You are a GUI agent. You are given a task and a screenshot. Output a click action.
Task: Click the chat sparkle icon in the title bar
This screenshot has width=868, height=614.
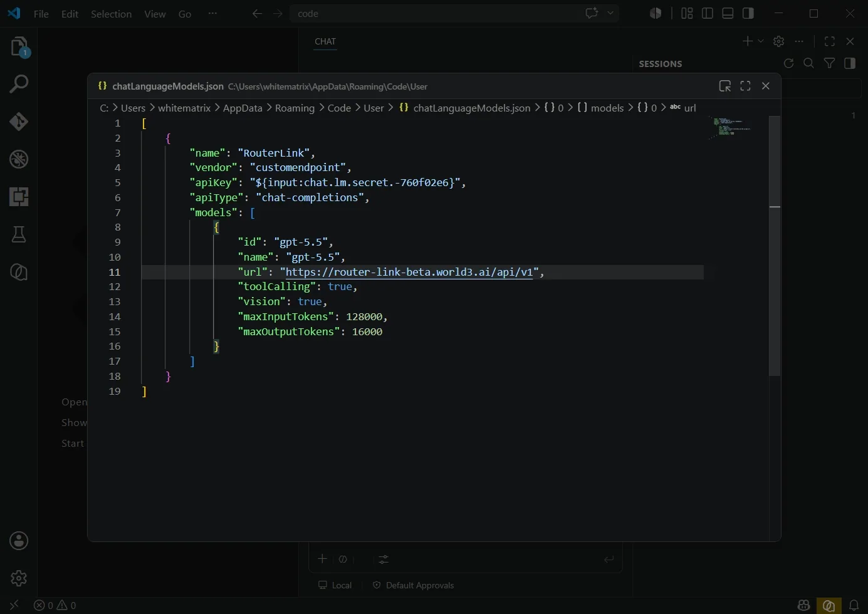592,13
